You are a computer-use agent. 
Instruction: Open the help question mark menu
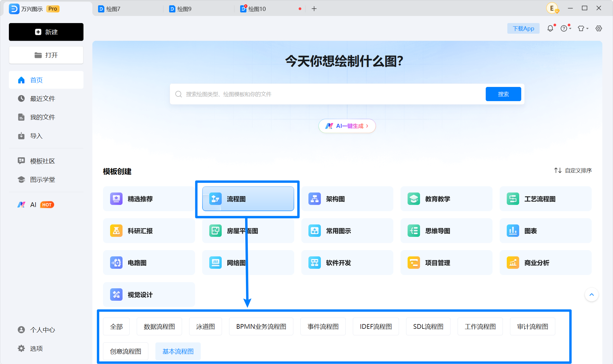click(x=566, y=28)
